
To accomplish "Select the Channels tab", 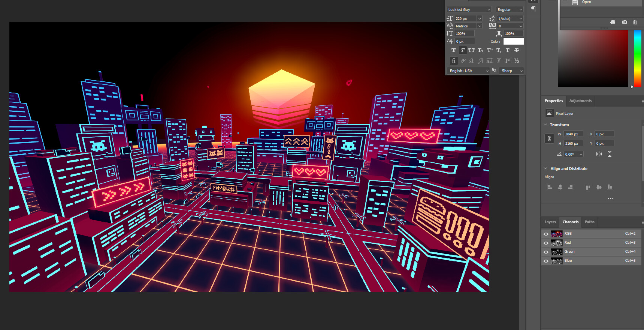I will click(570, 222).
